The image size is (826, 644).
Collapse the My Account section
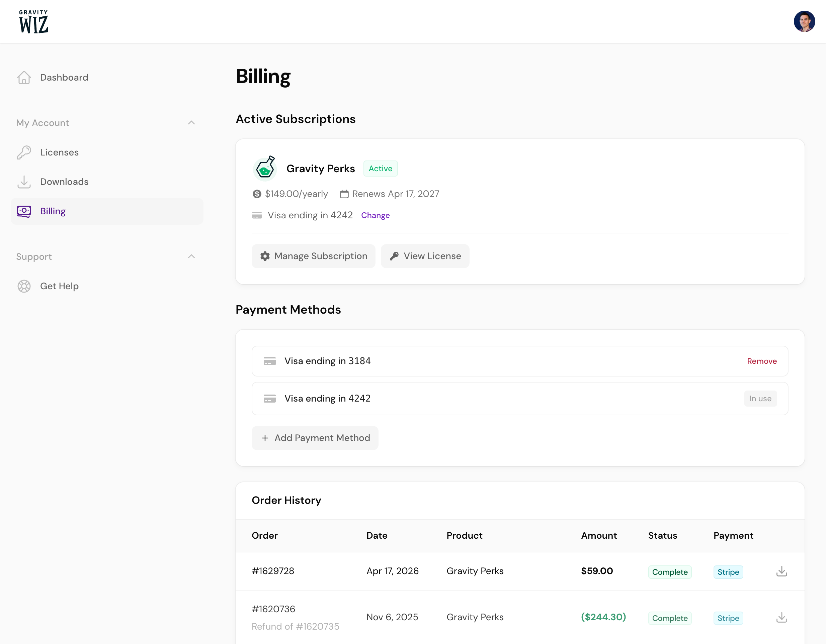(x=191, y=123)
